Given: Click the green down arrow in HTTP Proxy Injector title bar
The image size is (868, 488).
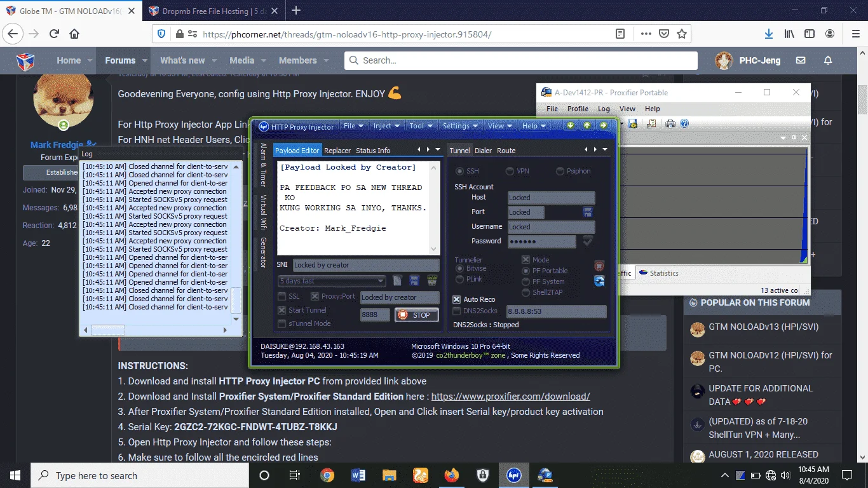Looking at the screenshot, I should tap(571, 126).
